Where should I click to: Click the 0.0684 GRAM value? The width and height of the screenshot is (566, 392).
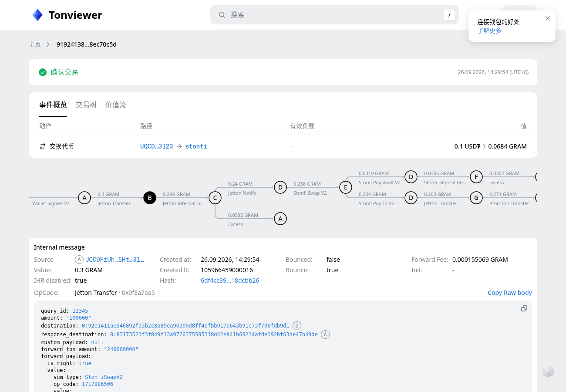click(508, 146)
